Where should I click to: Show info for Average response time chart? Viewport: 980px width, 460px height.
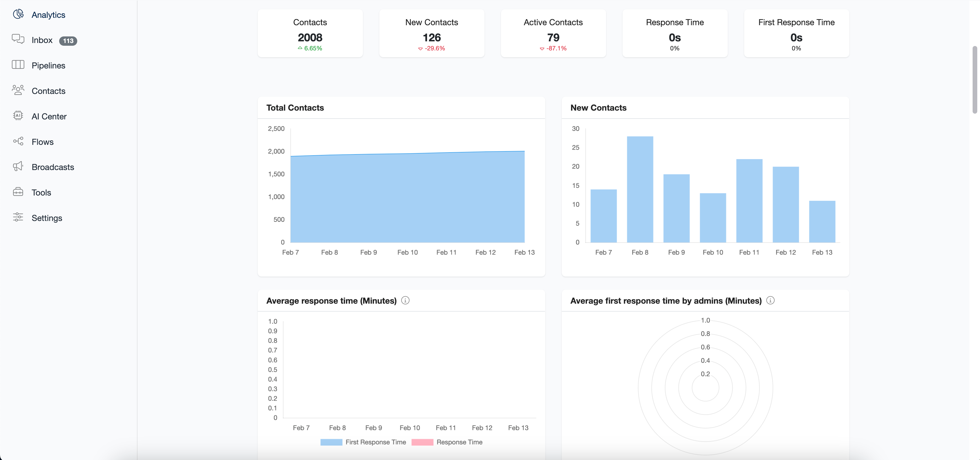click(405, 300)
